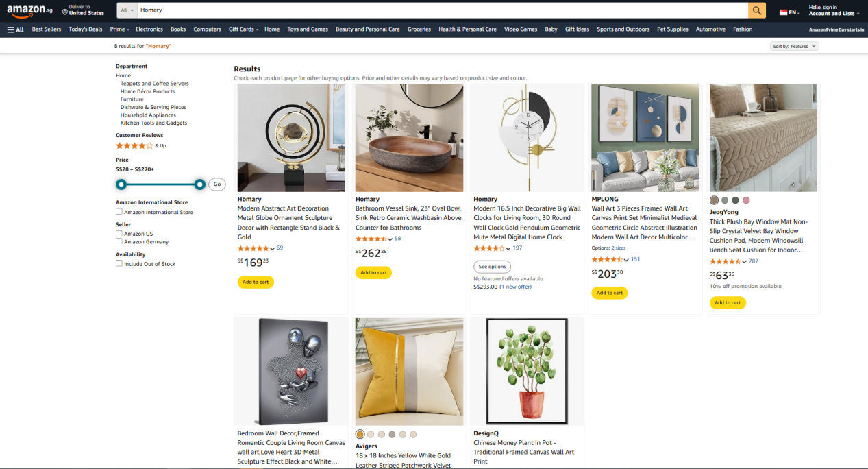Open Today's Deals in navigation bar
This screenshot has width=868, height=469.
pos(86,29)
